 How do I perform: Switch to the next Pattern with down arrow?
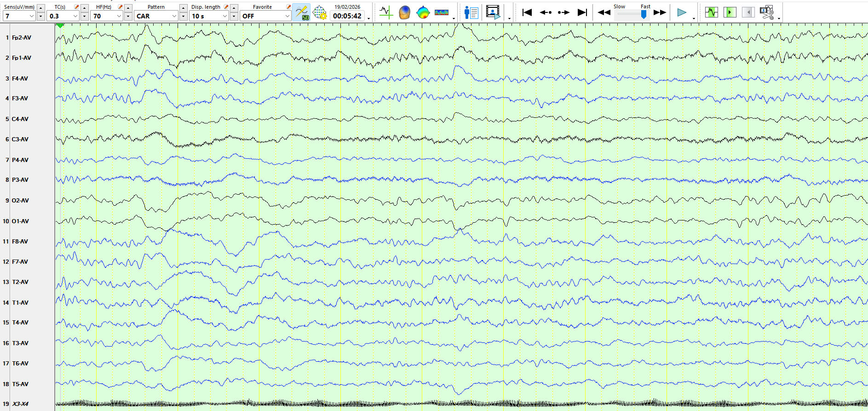184,17
